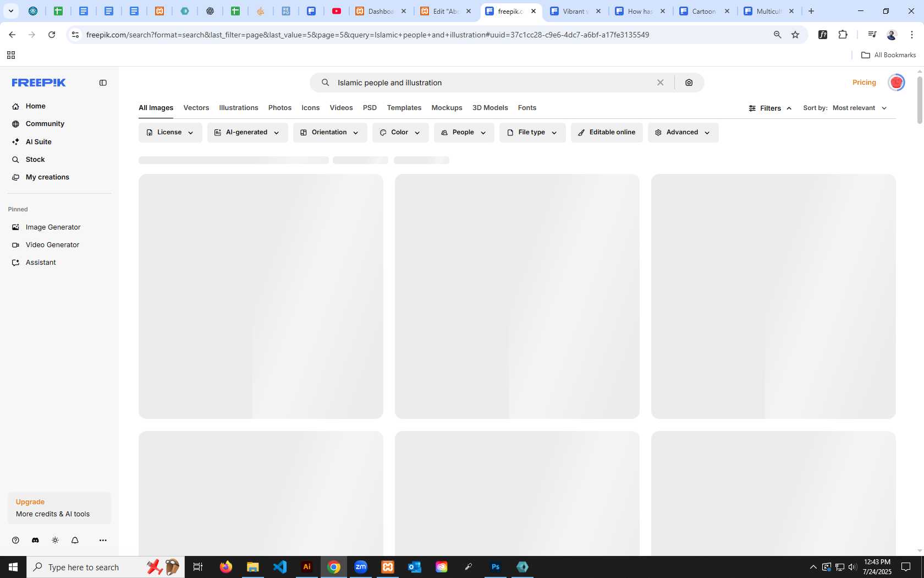The width and height of the screenshot is (924, 578).
Task: Open Photoshop from the taskbar
Action: (496, 567)
